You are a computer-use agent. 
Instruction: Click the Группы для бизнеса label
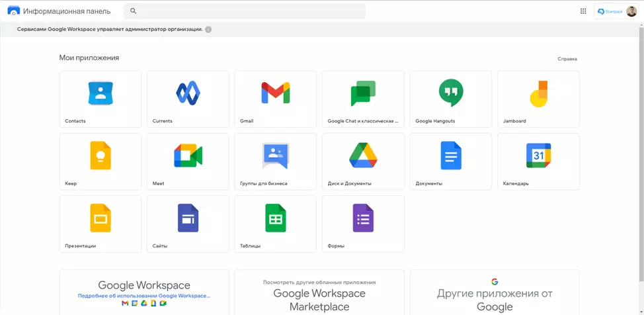[x=263, y=183]
